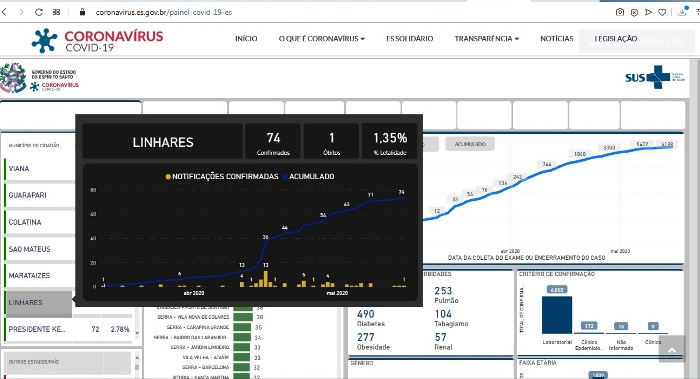This screenshot has height=379, width=700.
Task: Click the scroll-to-top arrow button
Action: [672, 349]
